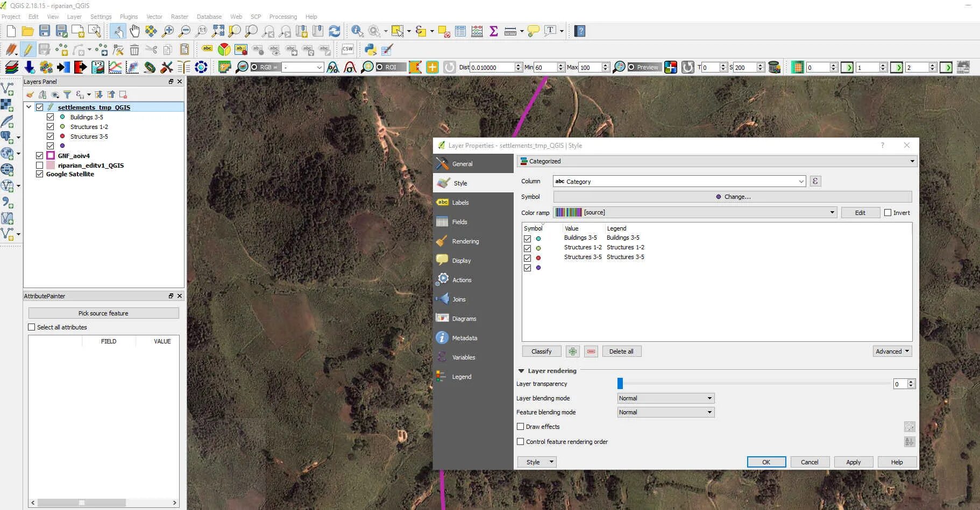
Task: Click the Statistical Summary sigma icon
Action: (494, 31)
